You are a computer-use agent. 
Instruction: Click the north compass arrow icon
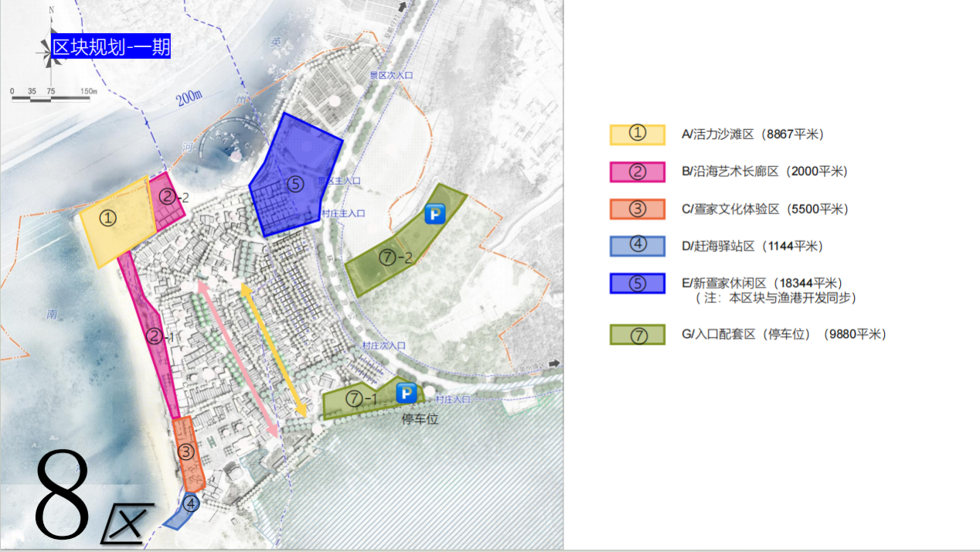[49, 48]
